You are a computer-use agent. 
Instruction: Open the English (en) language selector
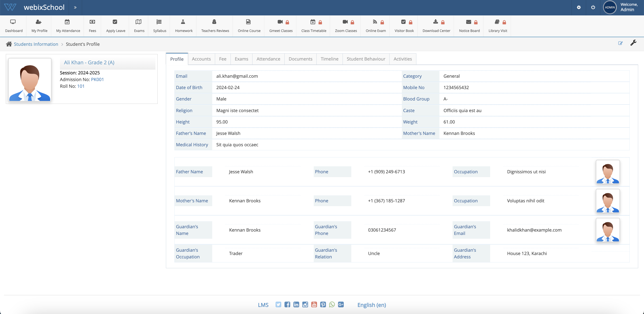[371, 305]
